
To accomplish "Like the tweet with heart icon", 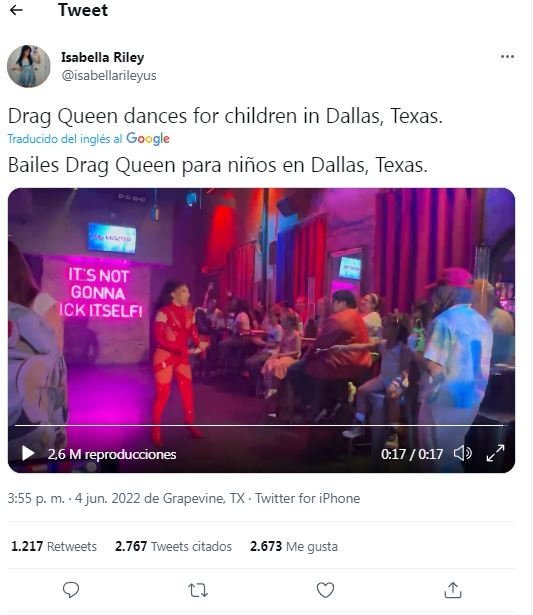I will pyautogui.click(x=325, y=590).
